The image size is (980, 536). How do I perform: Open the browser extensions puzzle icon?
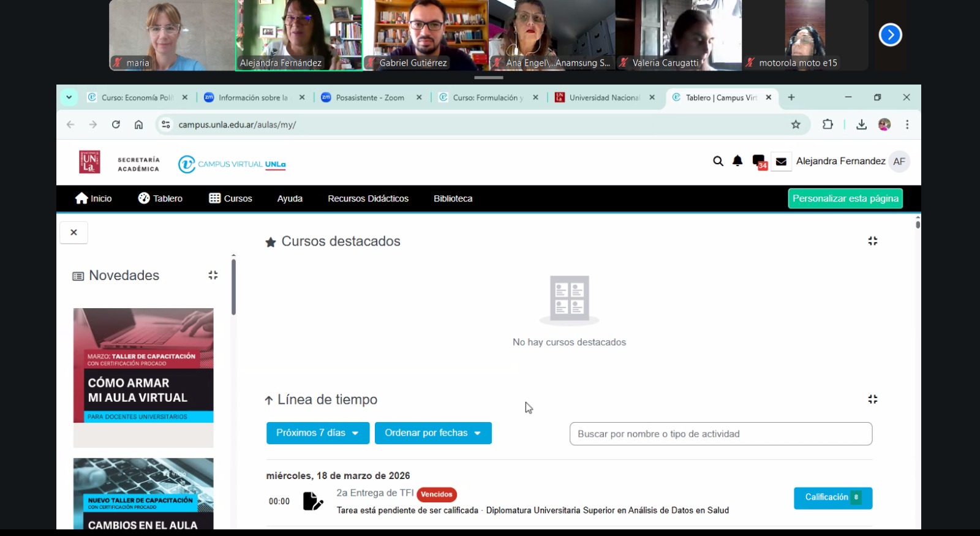click(827, 125)
